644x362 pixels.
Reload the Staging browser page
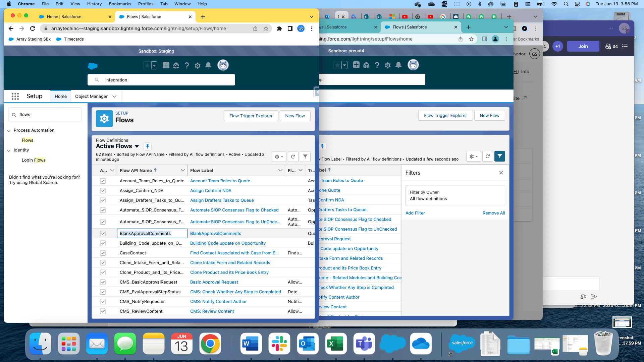coord(33,28)
